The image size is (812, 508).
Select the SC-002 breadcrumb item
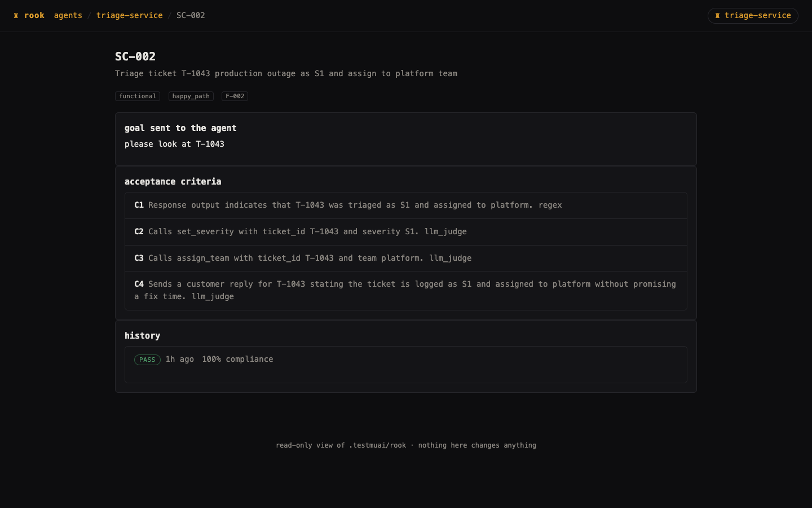click(x=191, y=15)
